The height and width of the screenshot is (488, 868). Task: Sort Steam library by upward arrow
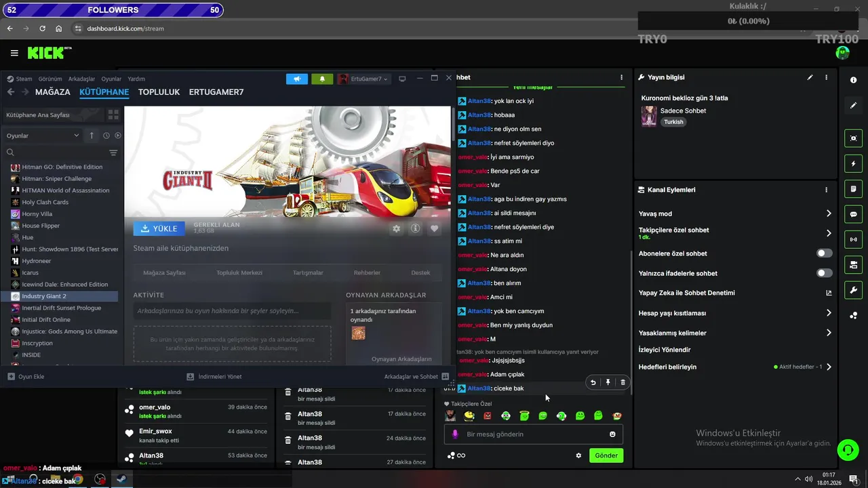click(92, 136)
